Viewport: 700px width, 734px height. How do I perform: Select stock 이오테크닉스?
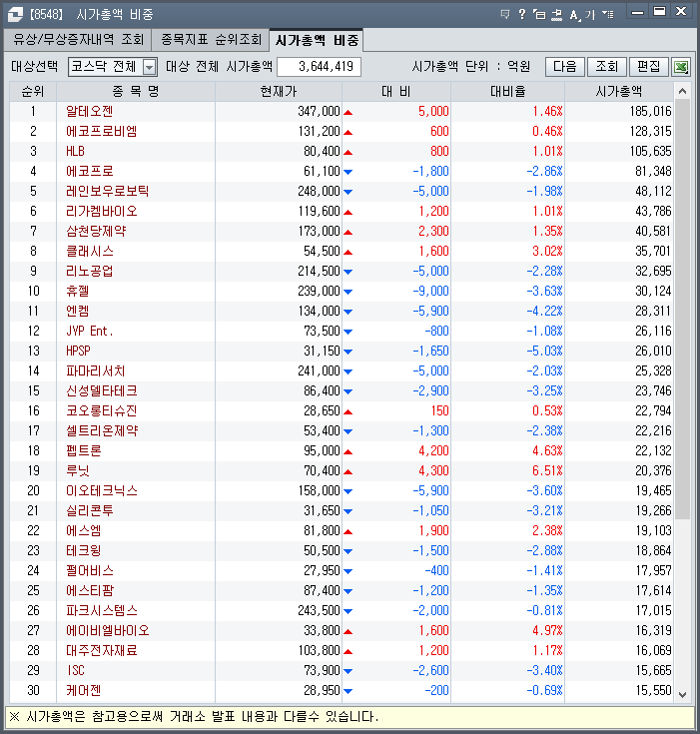point(102,490)
